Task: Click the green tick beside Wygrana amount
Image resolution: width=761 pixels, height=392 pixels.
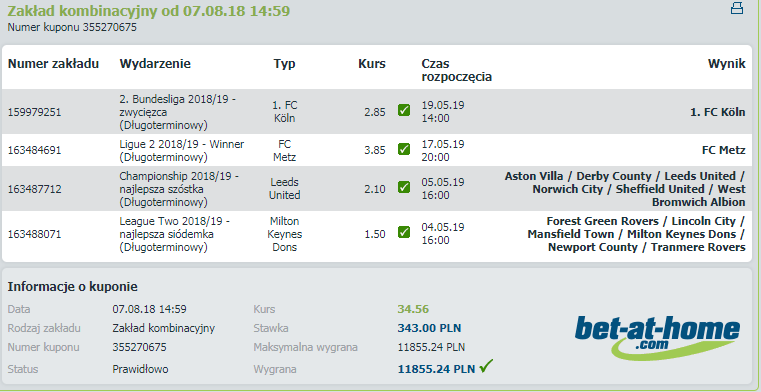Action: (x=486, y=367)
